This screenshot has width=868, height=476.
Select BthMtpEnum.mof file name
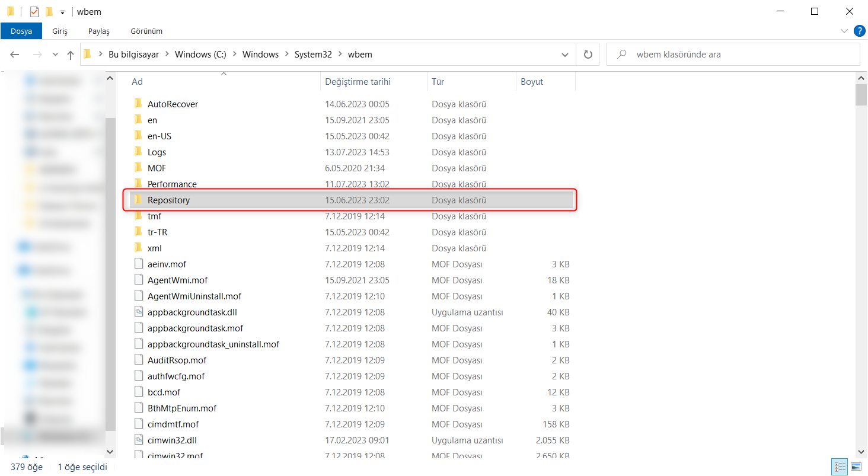(x=182, y=408)
